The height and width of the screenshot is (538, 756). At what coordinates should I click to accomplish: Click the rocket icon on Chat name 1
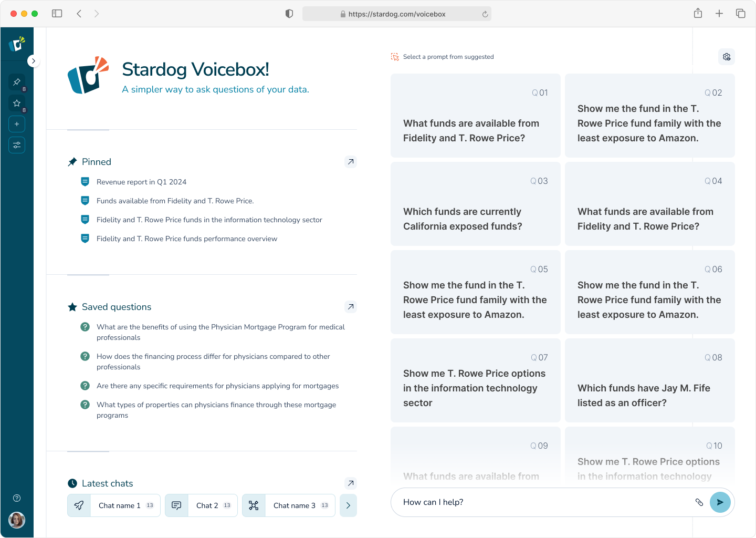tap(79, 505)
